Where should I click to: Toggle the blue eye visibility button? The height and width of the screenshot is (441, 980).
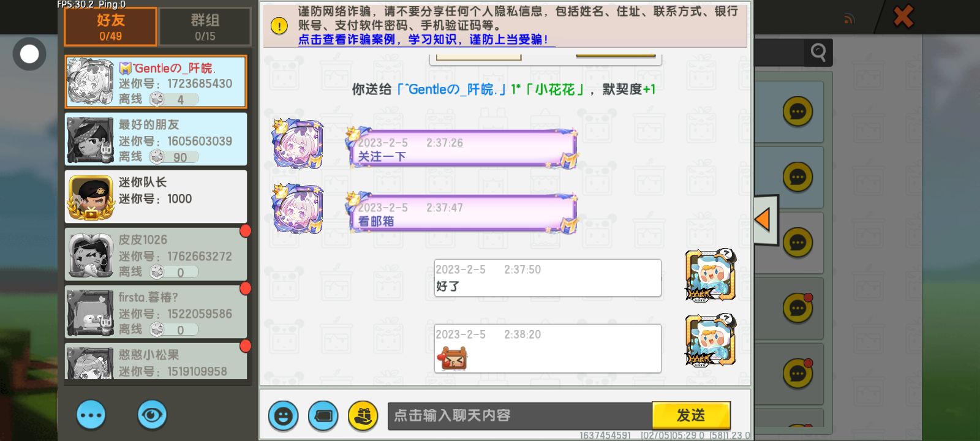pyautogui.click(x=152, y=415)
